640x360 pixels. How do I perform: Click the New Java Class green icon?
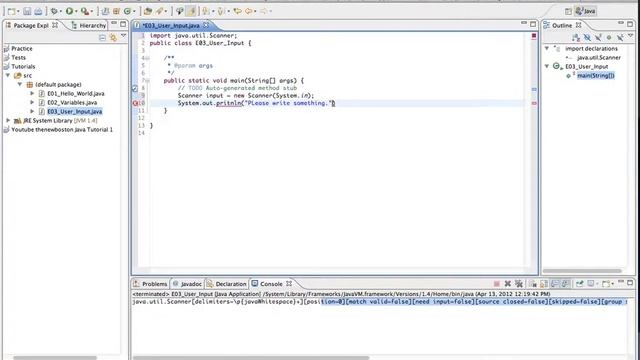[127, 11]
